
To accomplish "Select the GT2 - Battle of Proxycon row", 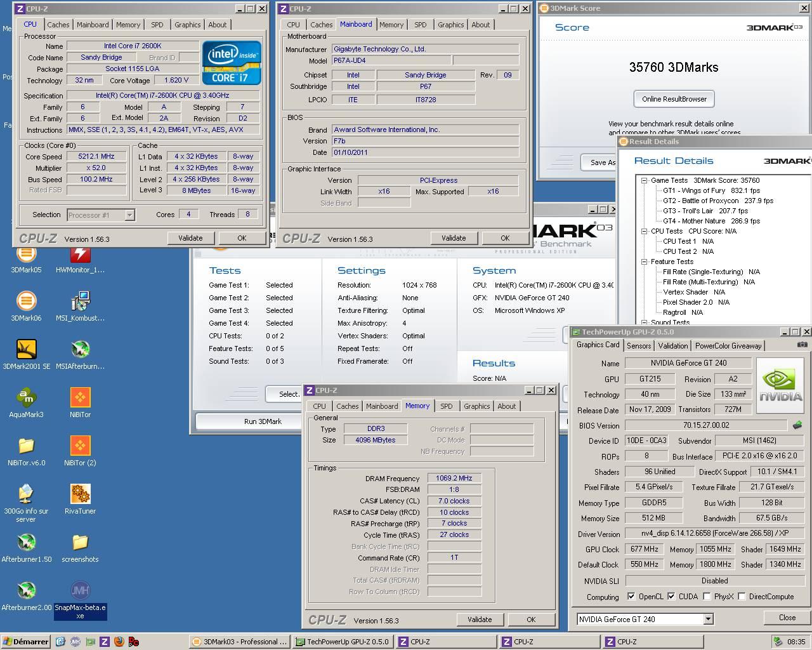I will pyautogui.click(x=718, y=201).
